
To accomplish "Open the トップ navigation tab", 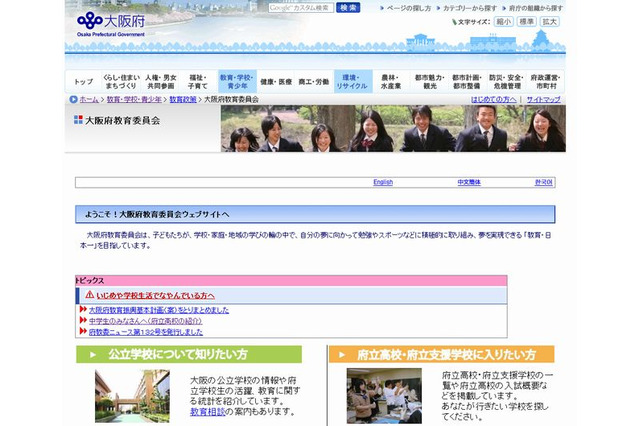I will pos(83,82).
